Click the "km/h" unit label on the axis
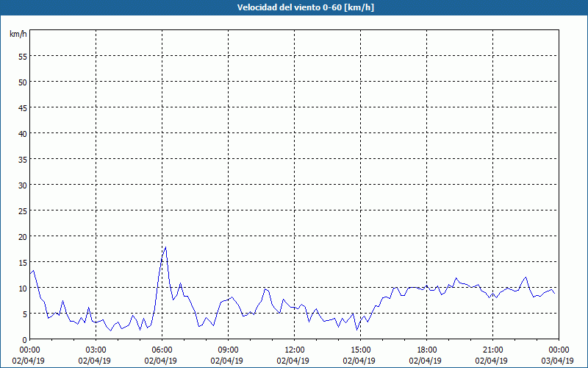 pyautogui.click(x=18, y=34)
